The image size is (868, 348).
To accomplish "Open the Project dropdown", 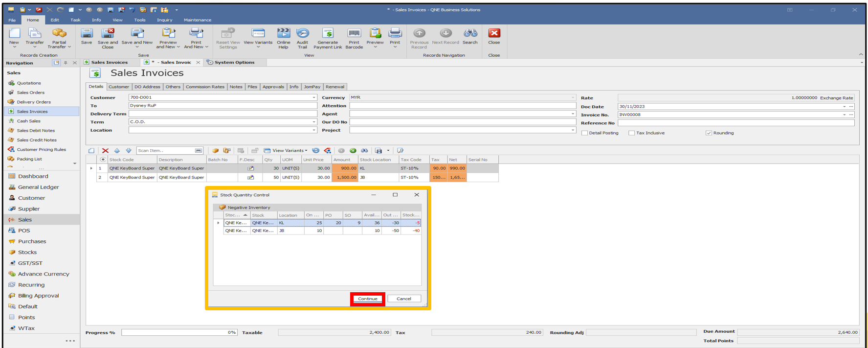I will (x=573, y=130).
